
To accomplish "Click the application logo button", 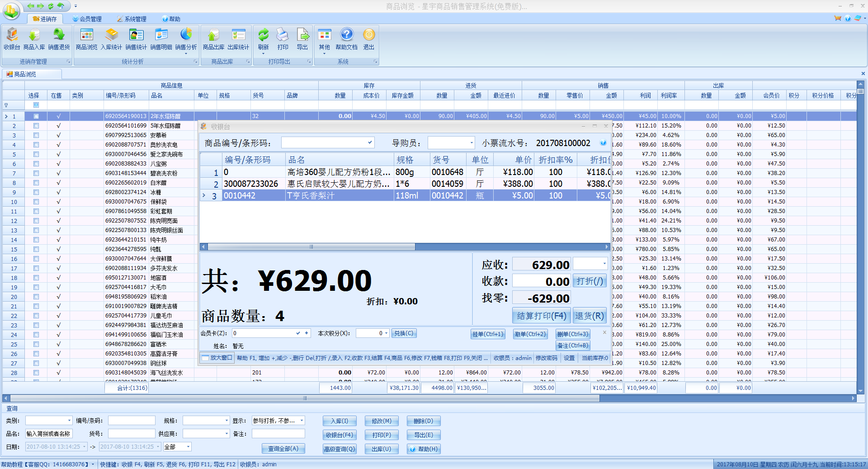I will [x=11, y=11].
